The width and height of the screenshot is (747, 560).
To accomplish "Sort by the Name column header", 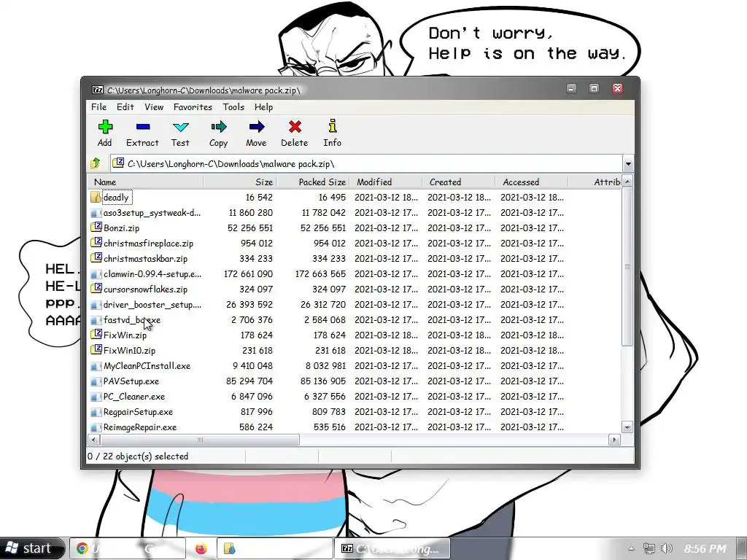I will pyautogui.click(x=146, y=182).
